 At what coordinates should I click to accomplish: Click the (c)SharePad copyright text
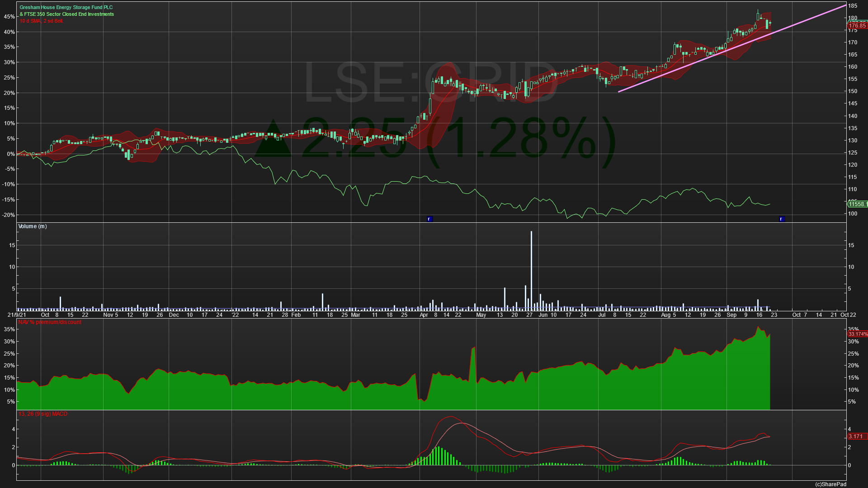[x=830, y=484]
